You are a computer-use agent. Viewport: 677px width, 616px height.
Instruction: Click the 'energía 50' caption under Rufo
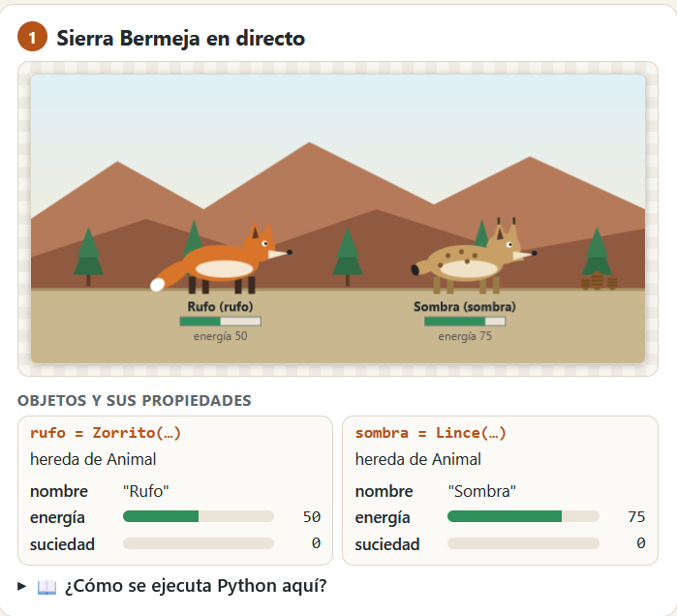coord(220,336)
